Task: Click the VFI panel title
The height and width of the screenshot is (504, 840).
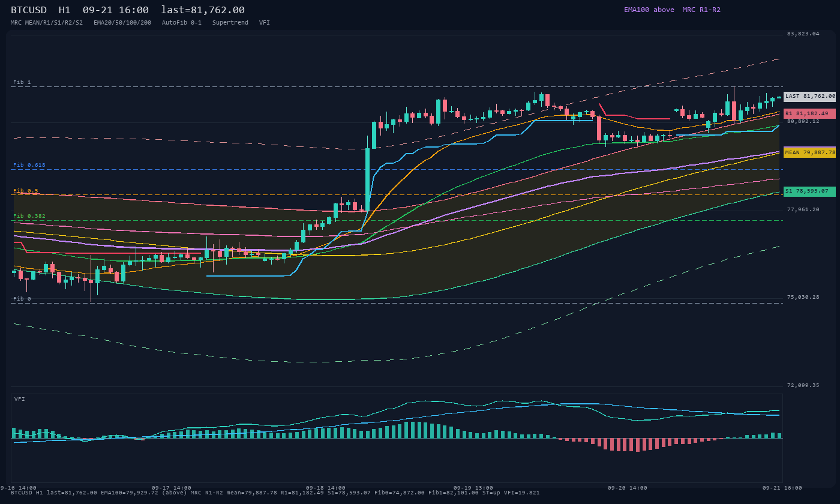Action: point(20,399)
